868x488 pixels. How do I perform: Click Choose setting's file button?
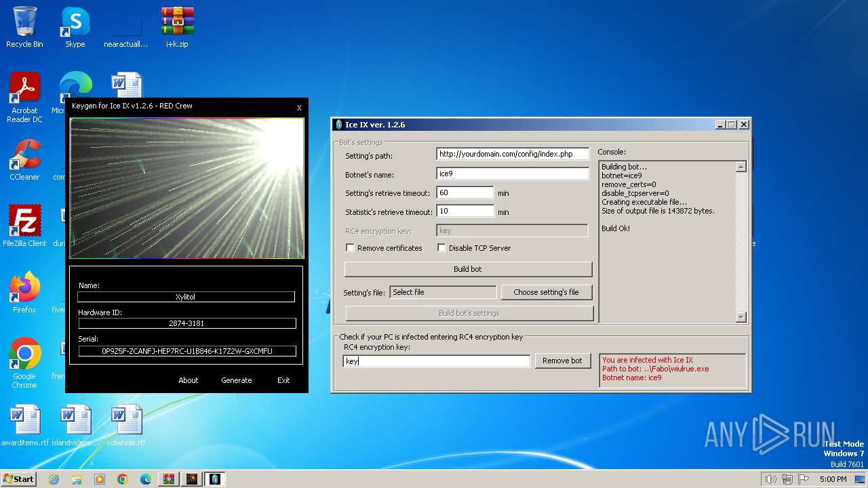coord(546,292)
